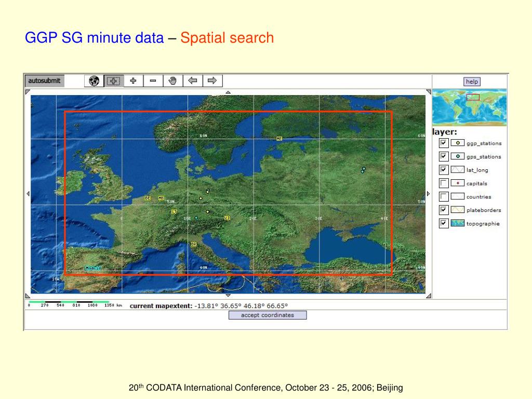Click the autosubmit button
The width and height of the screenshot is (532, 399).
click(45, 81)
